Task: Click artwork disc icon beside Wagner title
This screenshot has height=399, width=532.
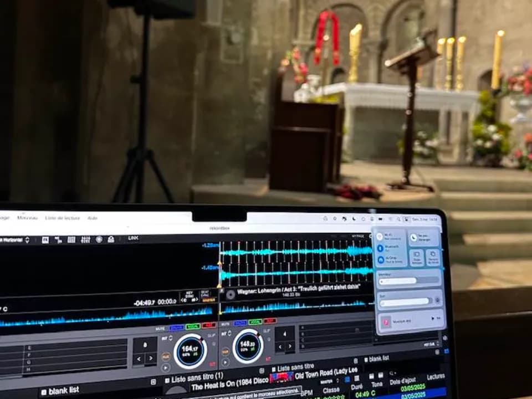Action: [x=231, y=294]
